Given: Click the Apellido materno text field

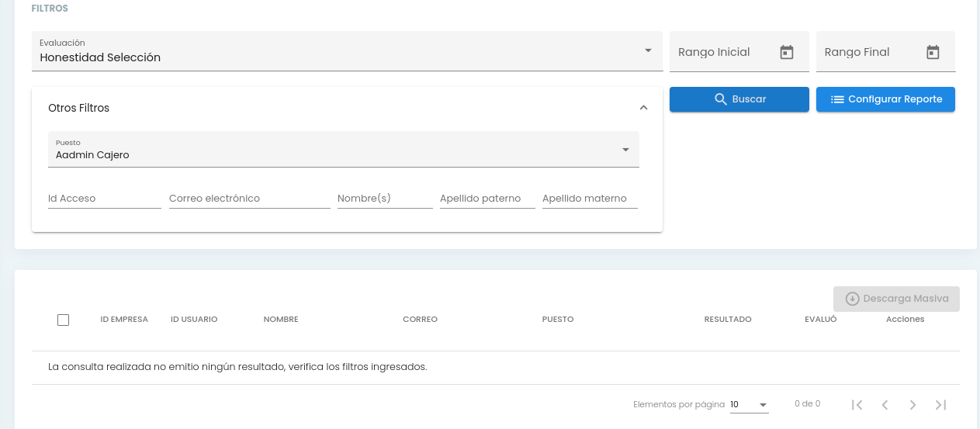Looking at the screenshot, I should click(589, 199).
